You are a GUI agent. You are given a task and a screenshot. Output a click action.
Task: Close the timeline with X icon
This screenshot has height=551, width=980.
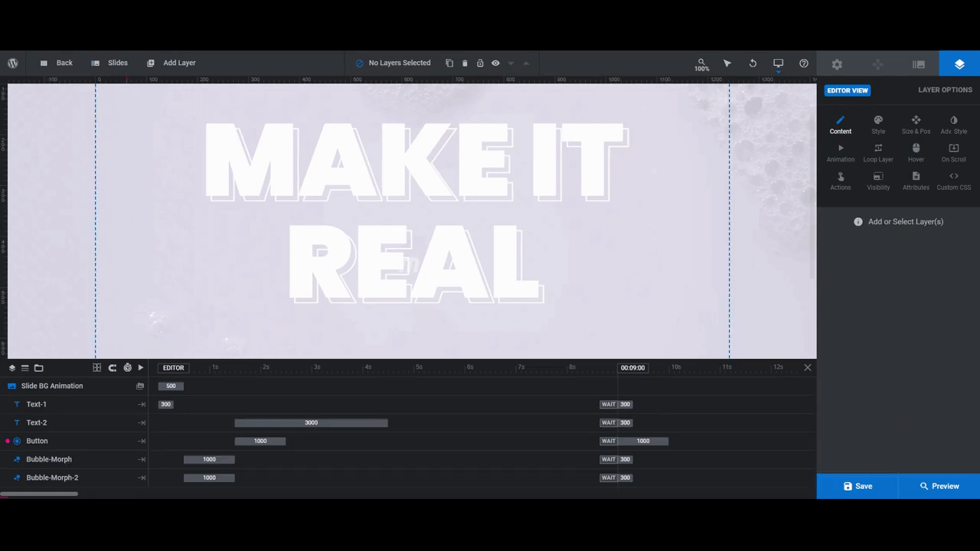pos(808,368)
